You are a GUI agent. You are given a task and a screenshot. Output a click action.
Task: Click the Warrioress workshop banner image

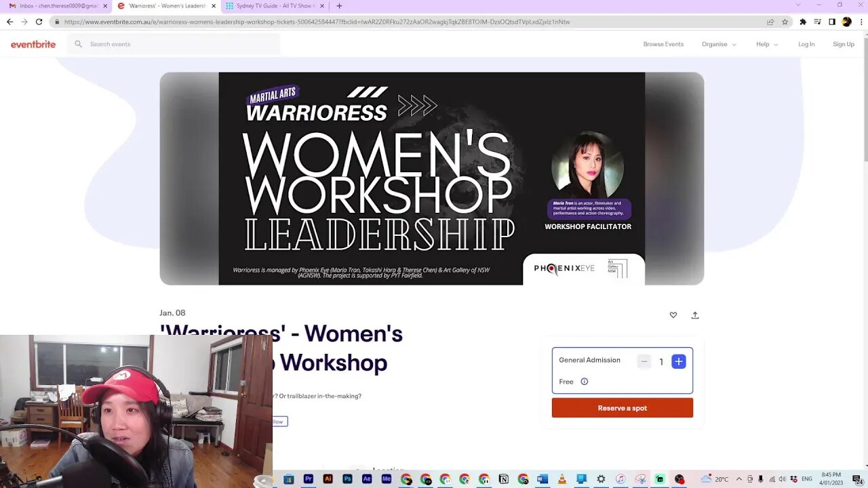point(431,178)
